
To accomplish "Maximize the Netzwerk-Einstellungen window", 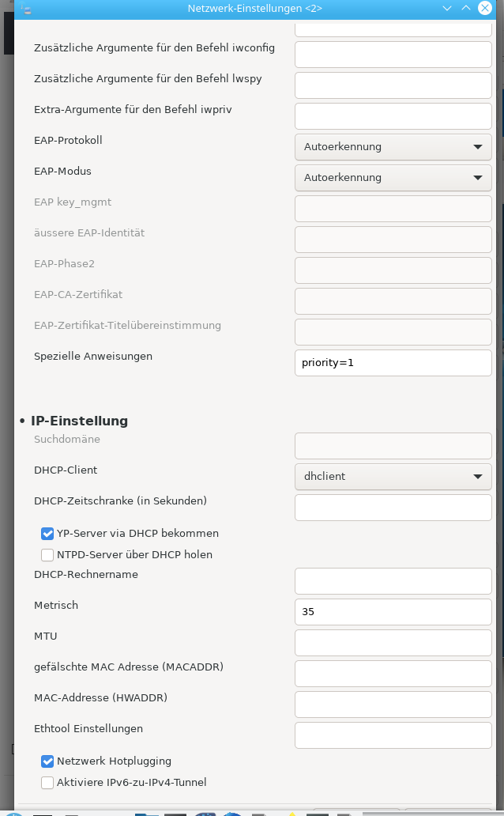I will [x=465, y=9].
